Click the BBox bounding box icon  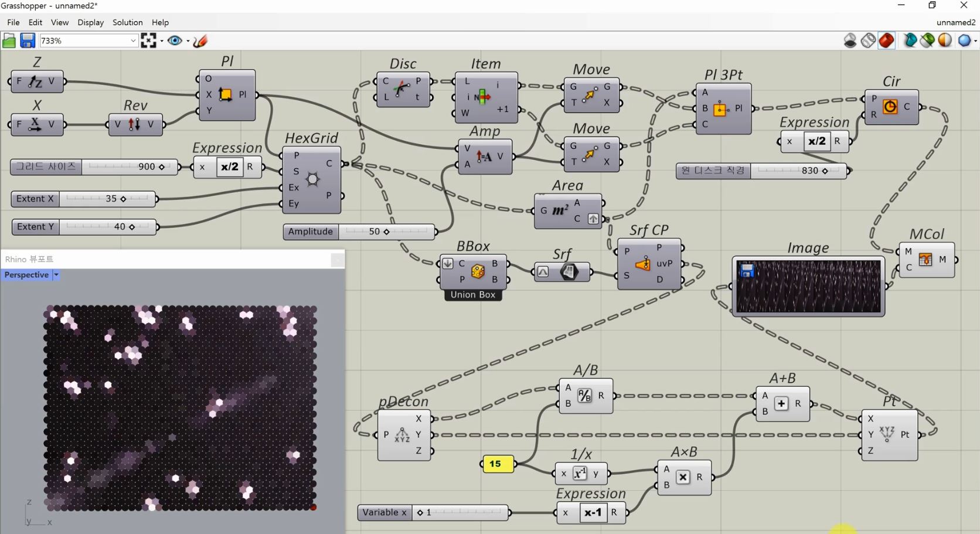(x=478, y=271)
